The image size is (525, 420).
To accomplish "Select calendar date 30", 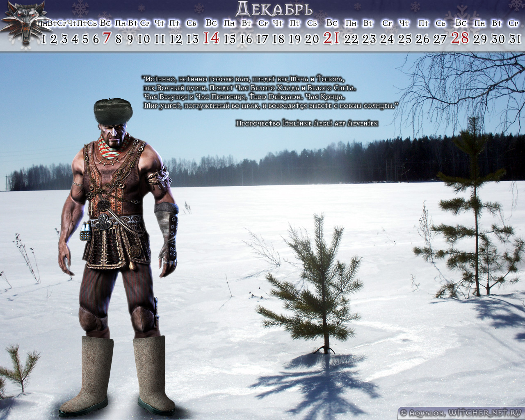I will [x=498, y=39].
